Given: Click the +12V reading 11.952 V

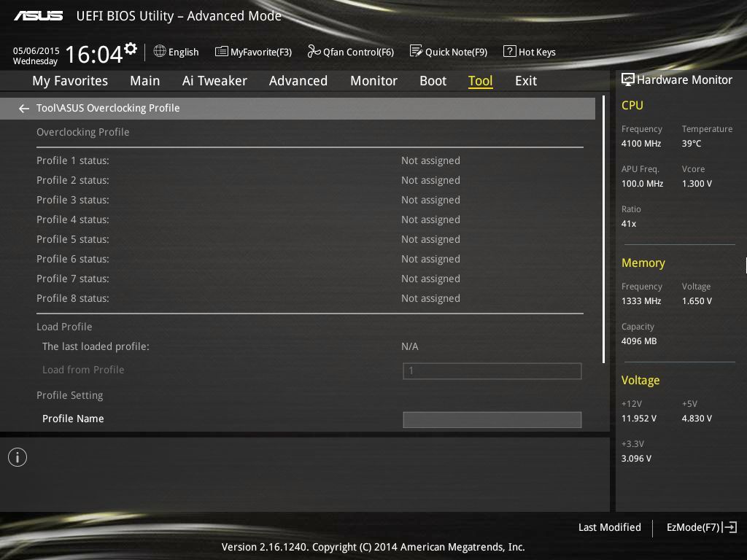Looking at the screenshot, I should (638, 418).
